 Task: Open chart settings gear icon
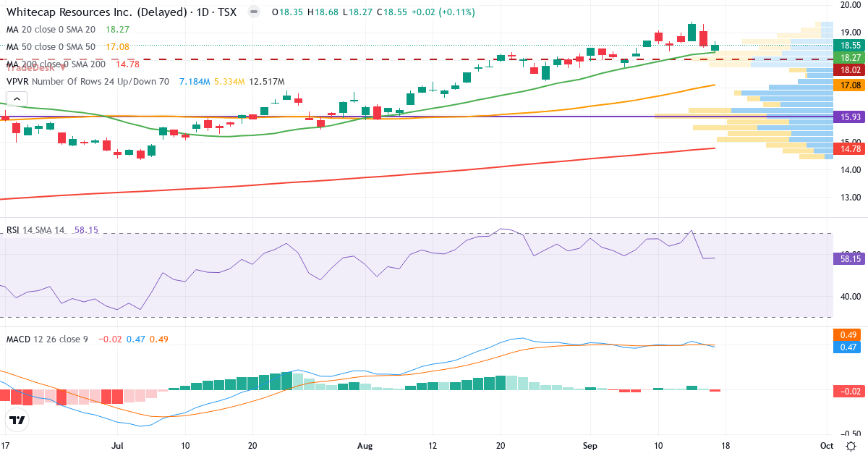tap(851, 445)
